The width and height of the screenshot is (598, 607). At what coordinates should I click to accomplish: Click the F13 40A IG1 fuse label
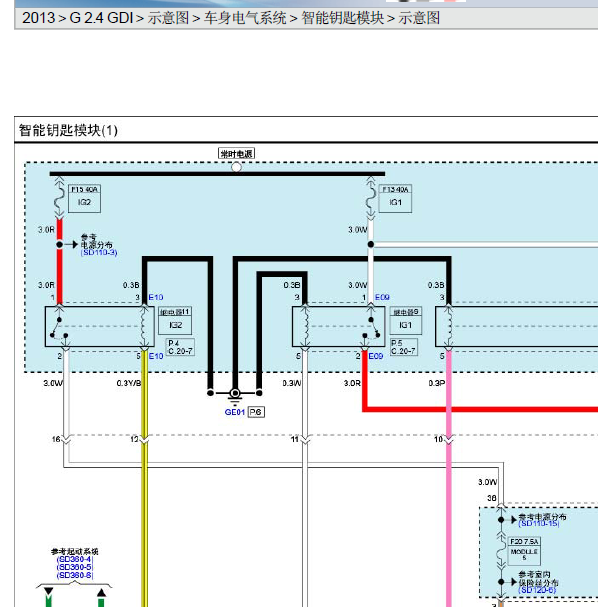pos(395,198)
